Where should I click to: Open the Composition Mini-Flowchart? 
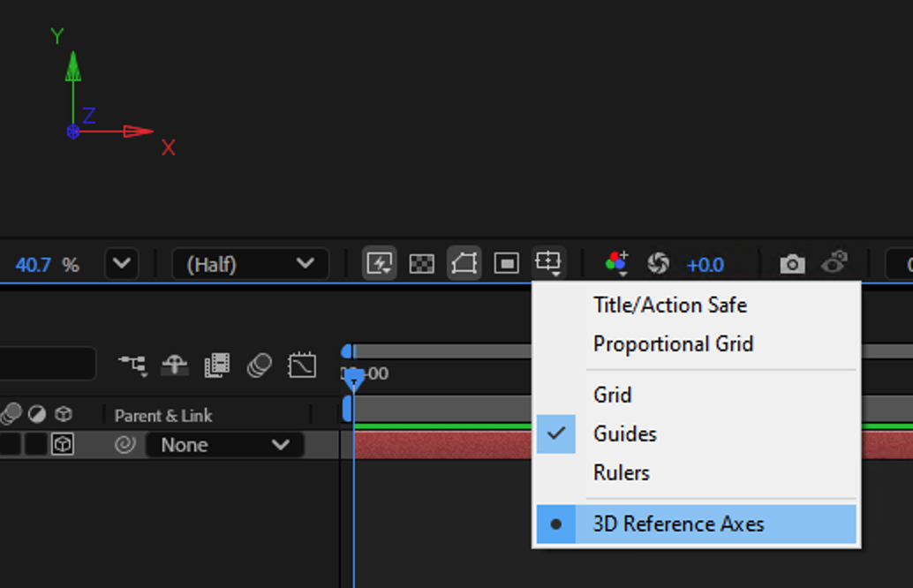pos(131,364)
